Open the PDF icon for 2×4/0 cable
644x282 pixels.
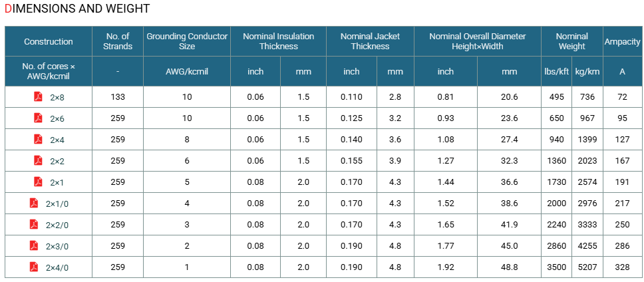(x=34, y=267)
